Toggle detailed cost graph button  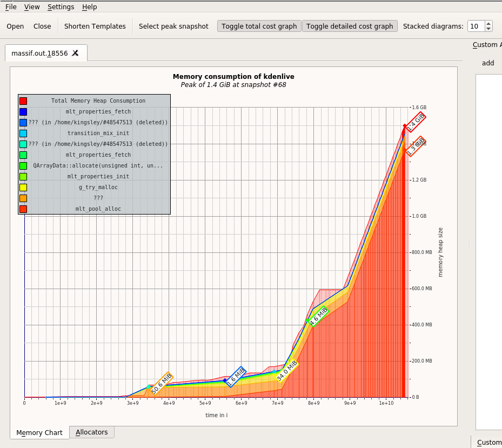[350, 26]
